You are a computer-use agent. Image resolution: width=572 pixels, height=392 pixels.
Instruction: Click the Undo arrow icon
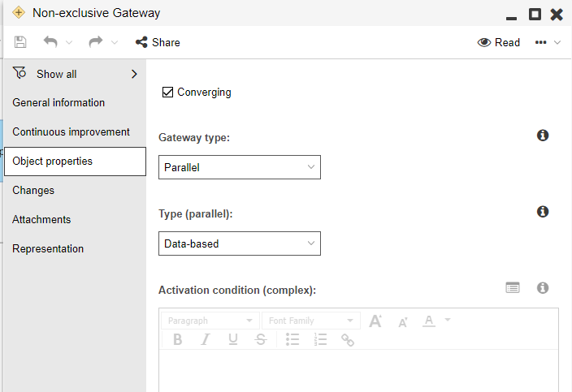point(50,42)
